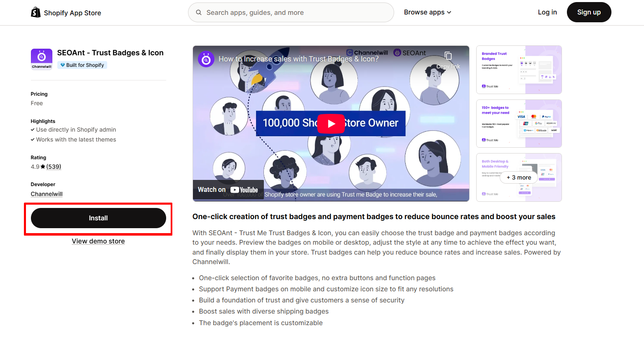This screenshot has height=340, width=644.
Task: Click the Free pricing text
Action: click(37, 103)
